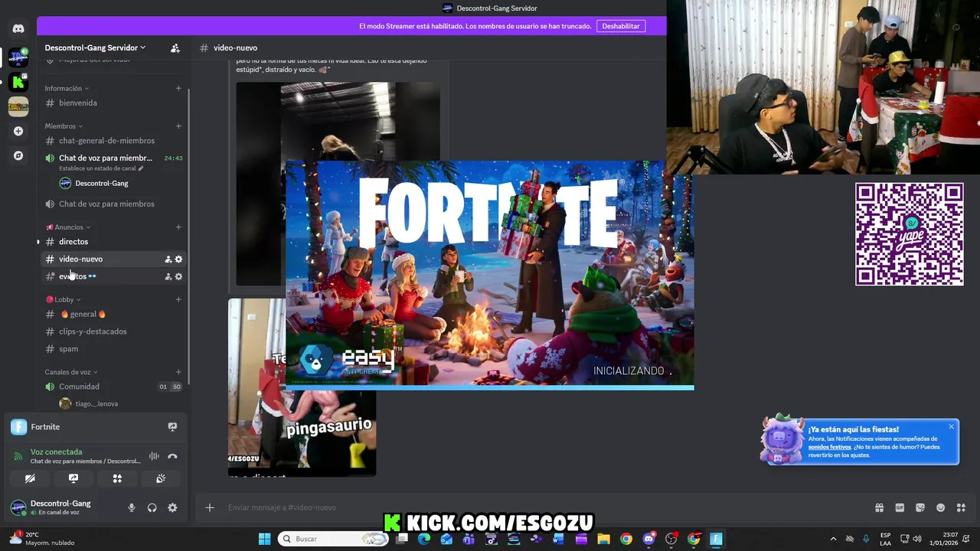This screenshot has height=551, width=980.
Task: Open clips-y-destacados channel
Action: (x=113, y=331)
